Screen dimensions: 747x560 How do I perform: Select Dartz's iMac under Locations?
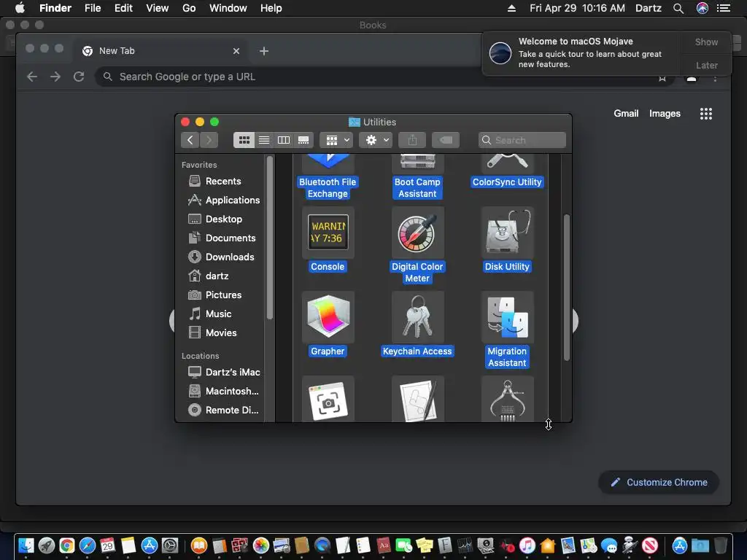click(223, 372)
